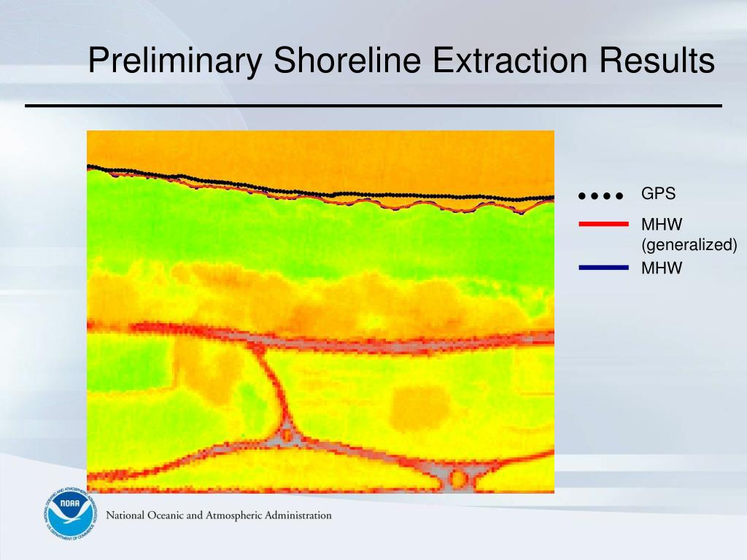Select the bottom MHW legend label
The height and width of the screenshot is (560, 747).
pyautogui.click(x=661, y=268)
